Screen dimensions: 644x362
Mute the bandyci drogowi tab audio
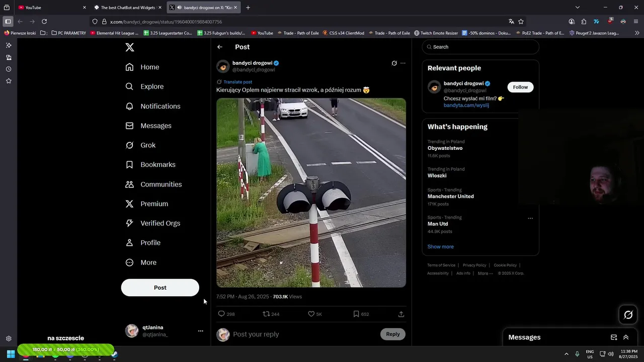(x=180, y=8)
